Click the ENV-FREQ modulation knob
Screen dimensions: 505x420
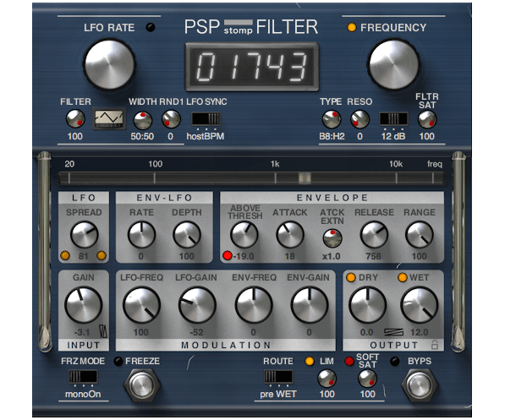click(254, 305)
